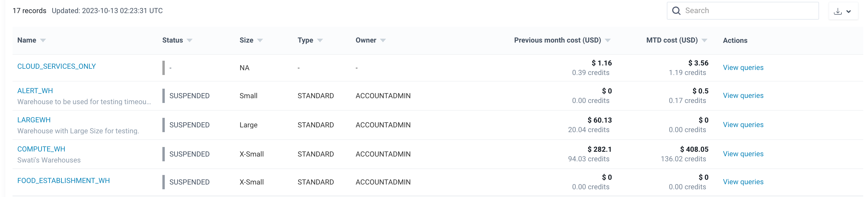View queries for FOOD_ESTABLISHMENT_WH
Screen dimensions: 868x197
(x=743, y=182)
